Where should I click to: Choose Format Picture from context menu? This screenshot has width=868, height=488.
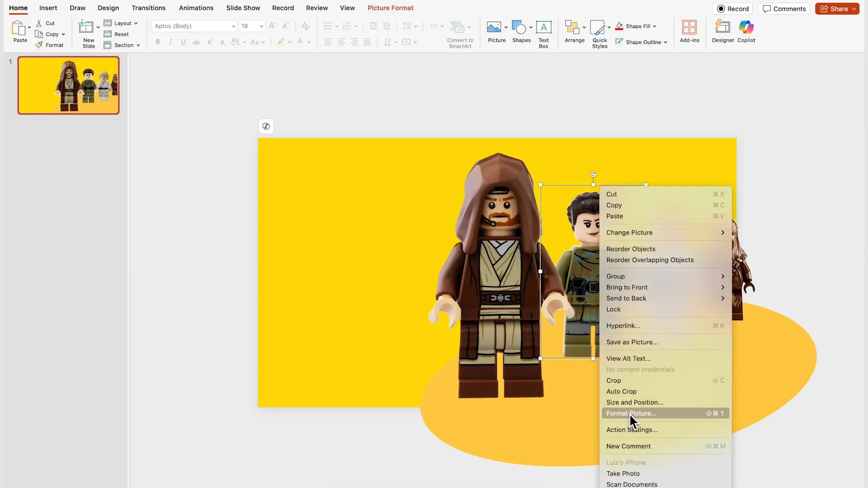665,413
